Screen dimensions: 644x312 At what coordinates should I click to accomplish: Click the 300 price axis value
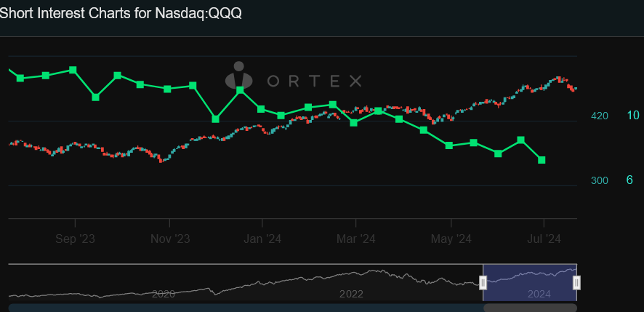point(599,180)
